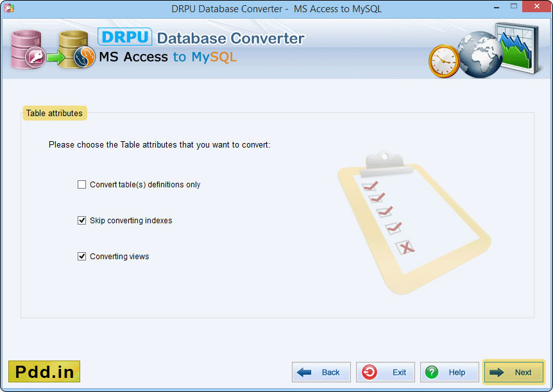The image size is (553, 392).
Task: Click the globe icon in banner
Action: [480, 55]
